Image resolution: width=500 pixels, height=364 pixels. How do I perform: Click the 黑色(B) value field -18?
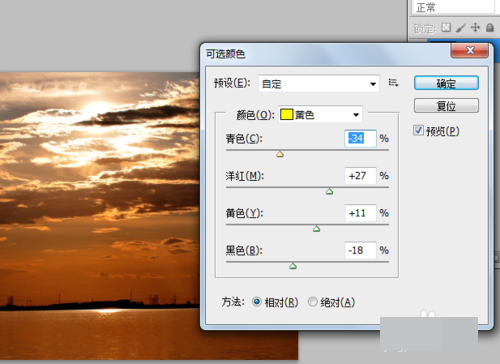click(x=360, y=250)
